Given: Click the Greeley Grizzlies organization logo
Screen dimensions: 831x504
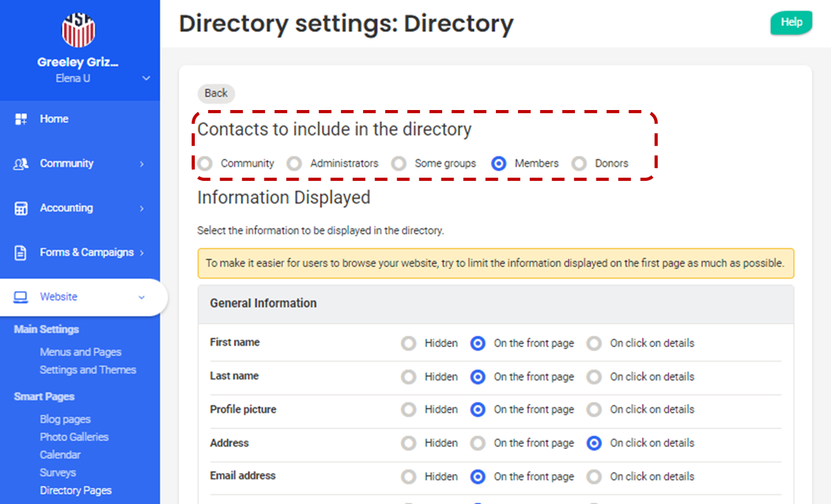Looking at the screenshot, I should click(78, 29).
